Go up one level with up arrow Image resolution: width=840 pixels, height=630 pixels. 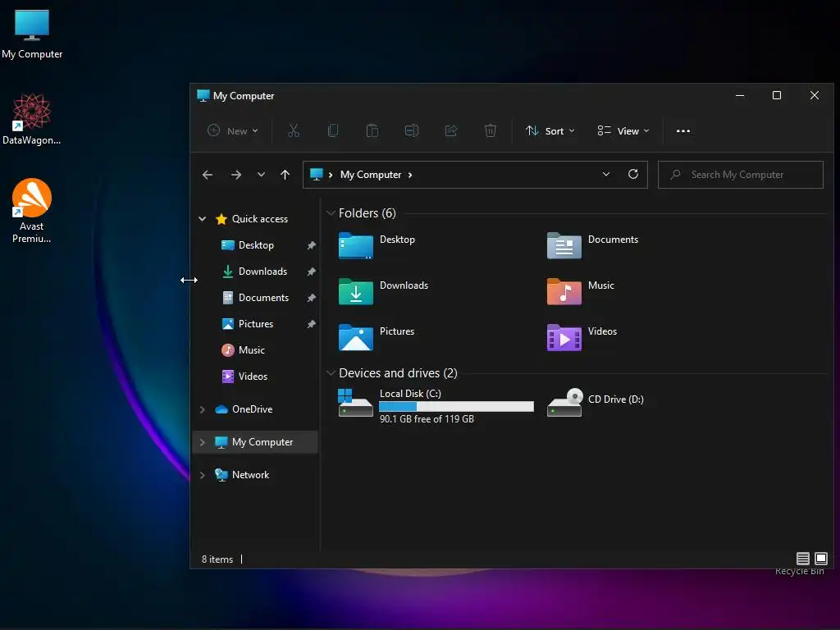285,175
